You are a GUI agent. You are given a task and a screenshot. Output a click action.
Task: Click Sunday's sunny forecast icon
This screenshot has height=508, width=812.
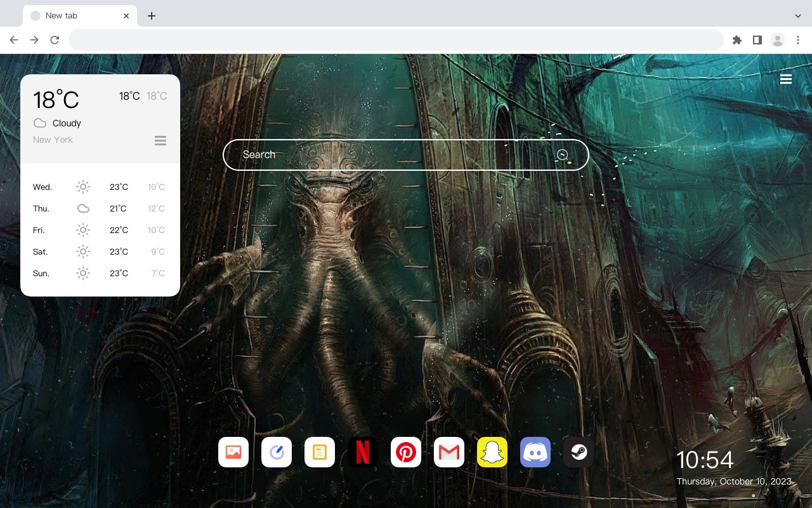point(83,273)
